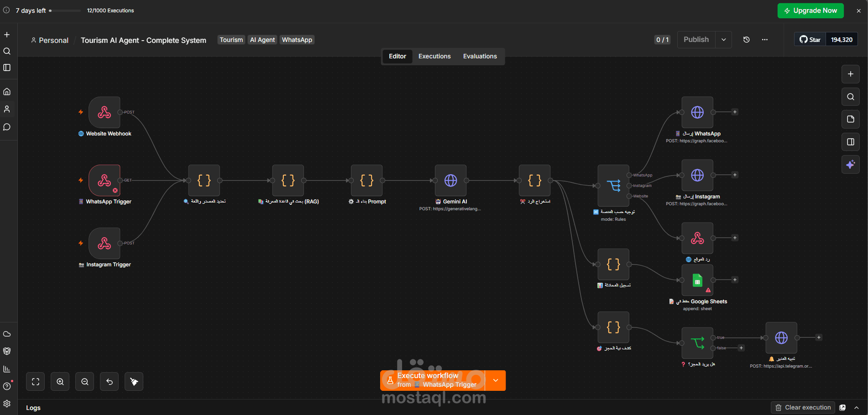868x415 pixels.
Task: Add node after Google Sheets output
Action: tap(735, 280)
